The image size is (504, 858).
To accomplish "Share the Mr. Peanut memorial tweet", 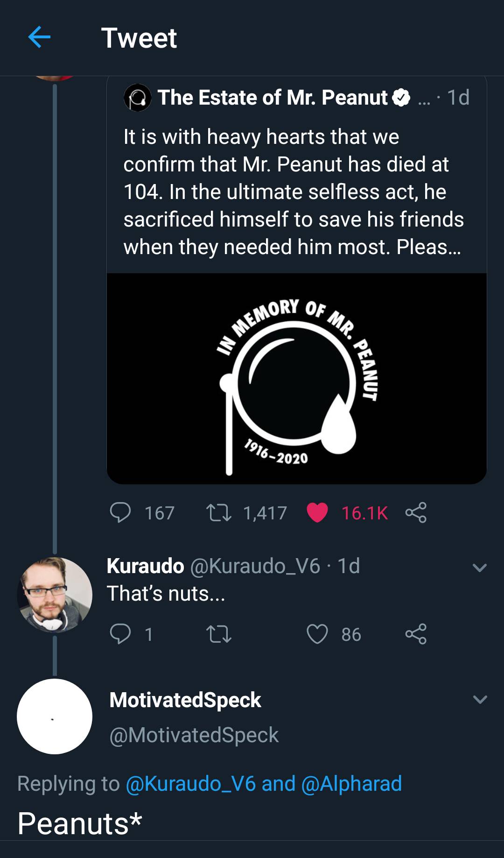I will tap(416, 512).
